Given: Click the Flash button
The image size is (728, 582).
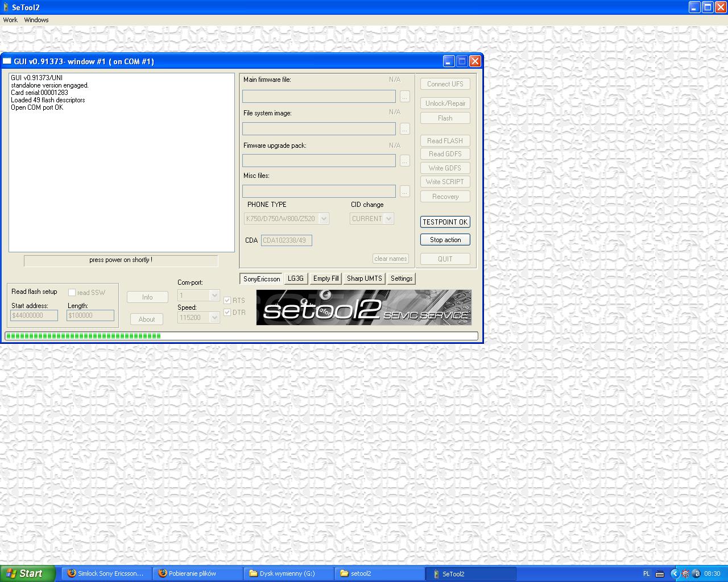Looking at the screenshot, I should (x=445, y=118).
